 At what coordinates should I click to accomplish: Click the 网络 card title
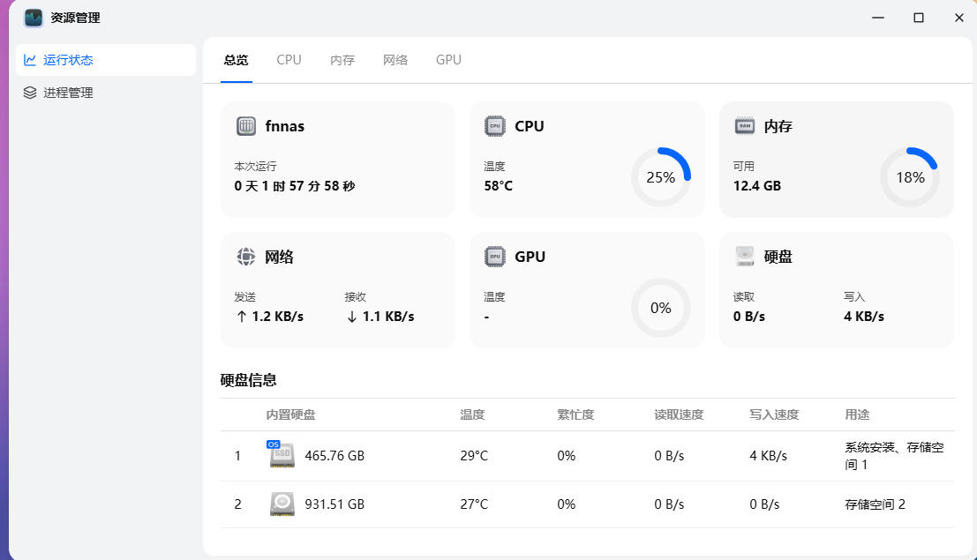[x=279, y=257]
